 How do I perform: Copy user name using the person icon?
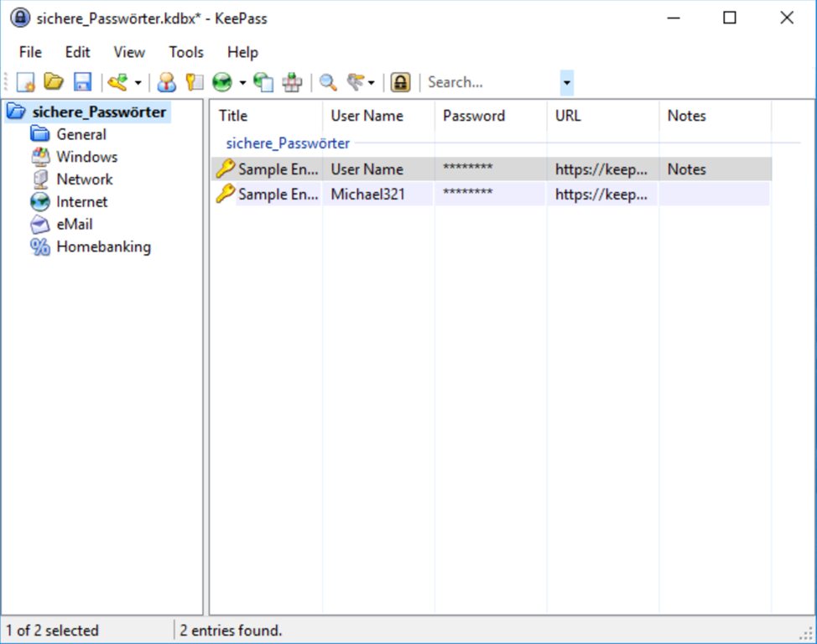(167, 82)
